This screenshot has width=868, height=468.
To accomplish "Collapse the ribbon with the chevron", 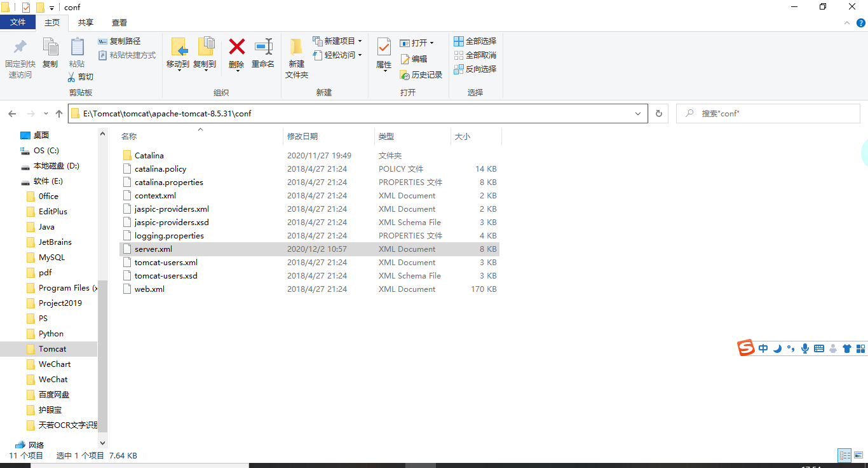I will pos(848,23).
